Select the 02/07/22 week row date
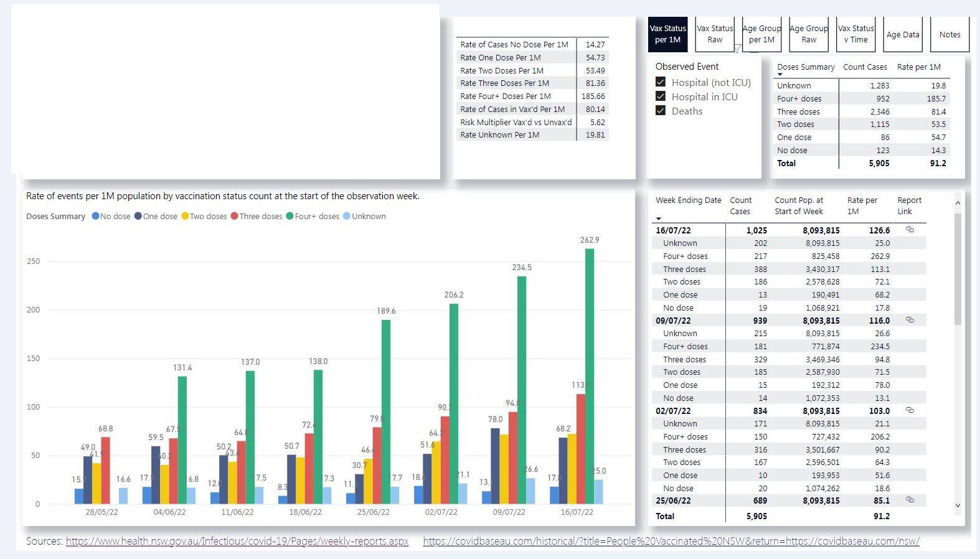The width and height of the screenshot is (980, 559). point(673,411)
